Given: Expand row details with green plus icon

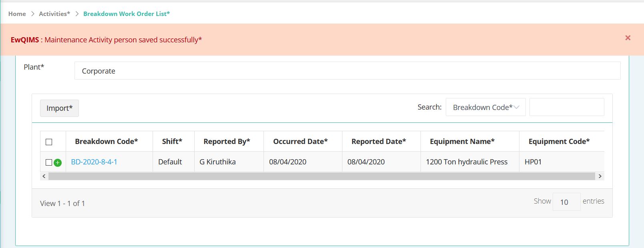Looking at the screenshot, I should [58, 162].
